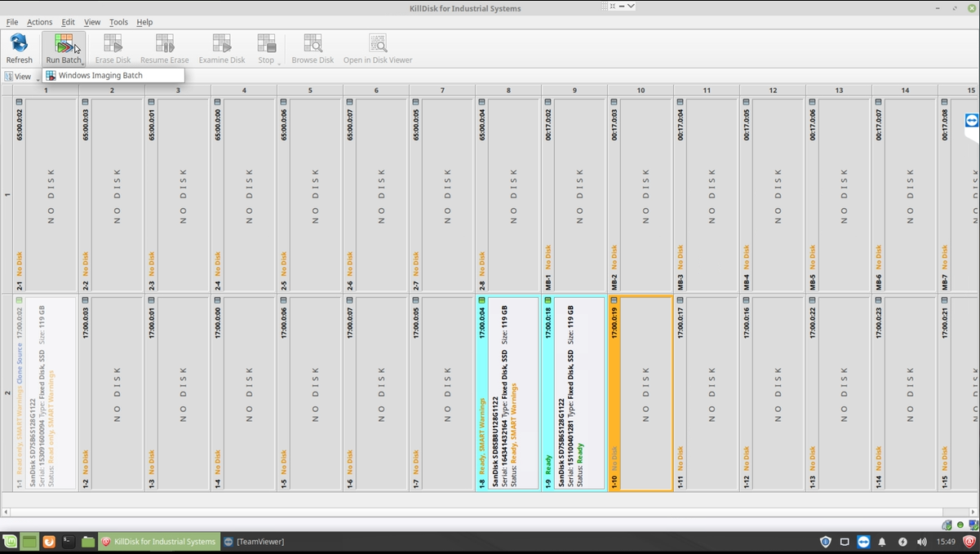Click the Stop toolbar icon
The image size is (980, 554).
click(266, 43)
